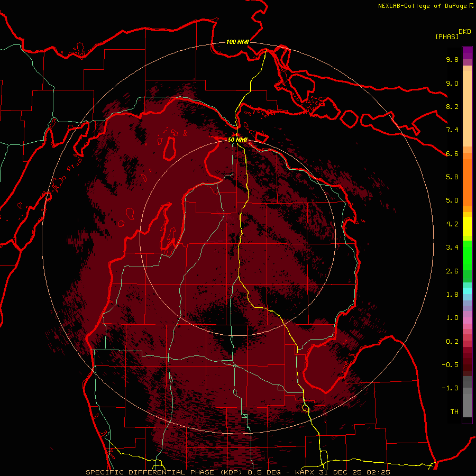Click the 50 NMI range ring label

tap(237, 140)
